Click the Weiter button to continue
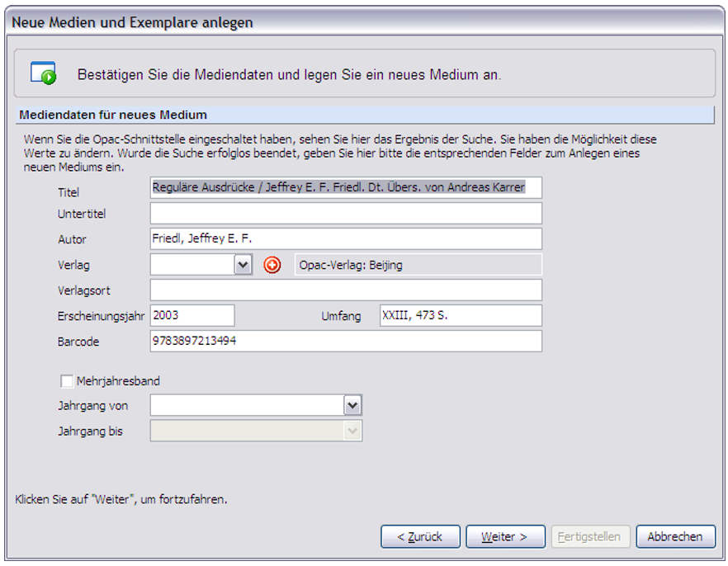 505,537
